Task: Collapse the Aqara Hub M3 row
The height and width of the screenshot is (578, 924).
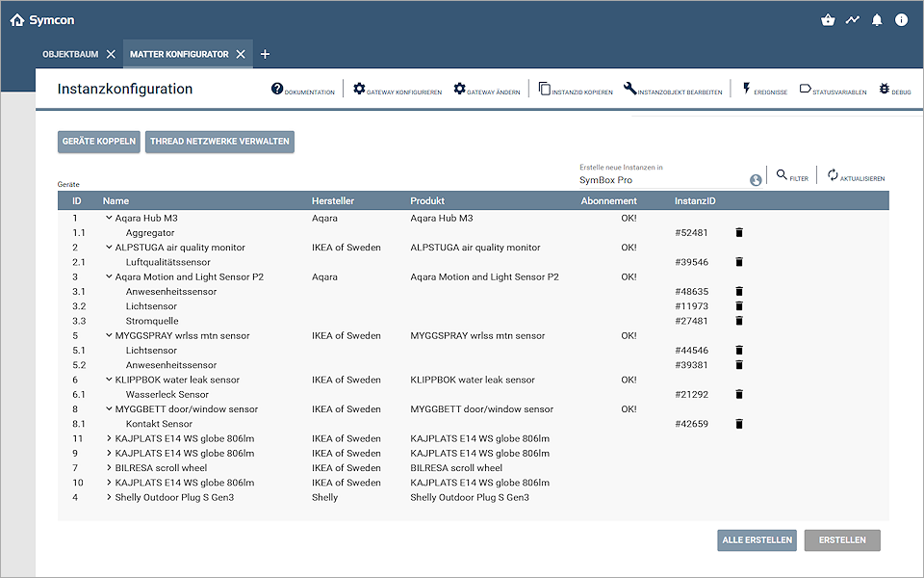Action: pyautogui.click(x=109, y=219)
